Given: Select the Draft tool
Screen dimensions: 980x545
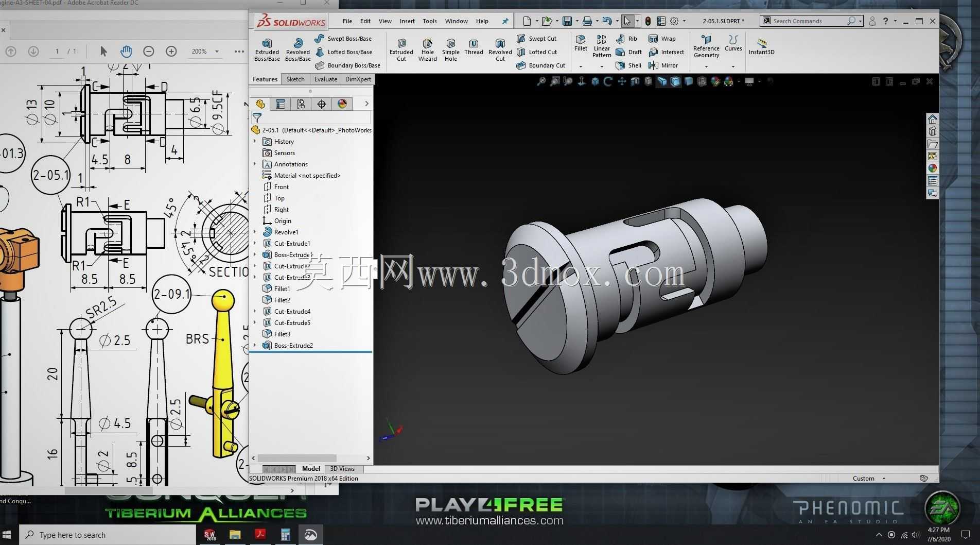Looking at the screenshot, I should pos(628,52).
